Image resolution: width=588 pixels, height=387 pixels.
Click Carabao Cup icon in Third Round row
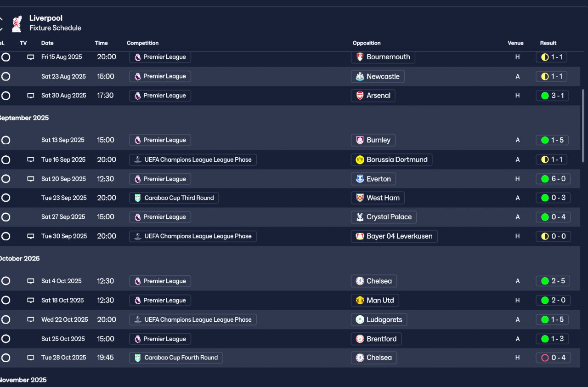click(138, 198)
